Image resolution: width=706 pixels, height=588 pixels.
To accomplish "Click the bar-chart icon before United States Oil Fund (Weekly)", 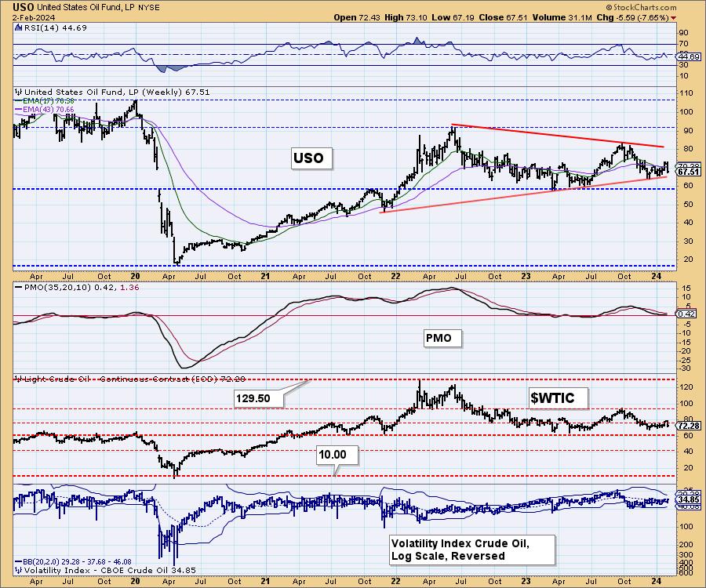I will click(18, 92).
